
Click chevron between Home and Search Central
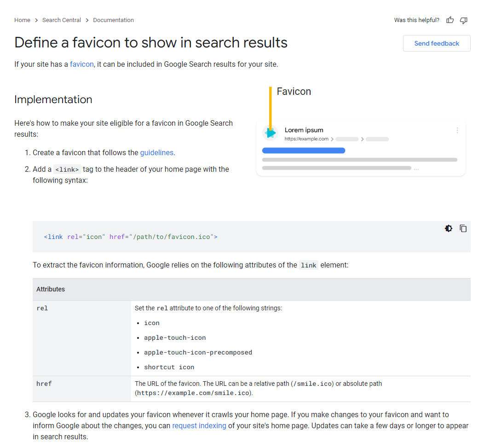tap(36, 20)
